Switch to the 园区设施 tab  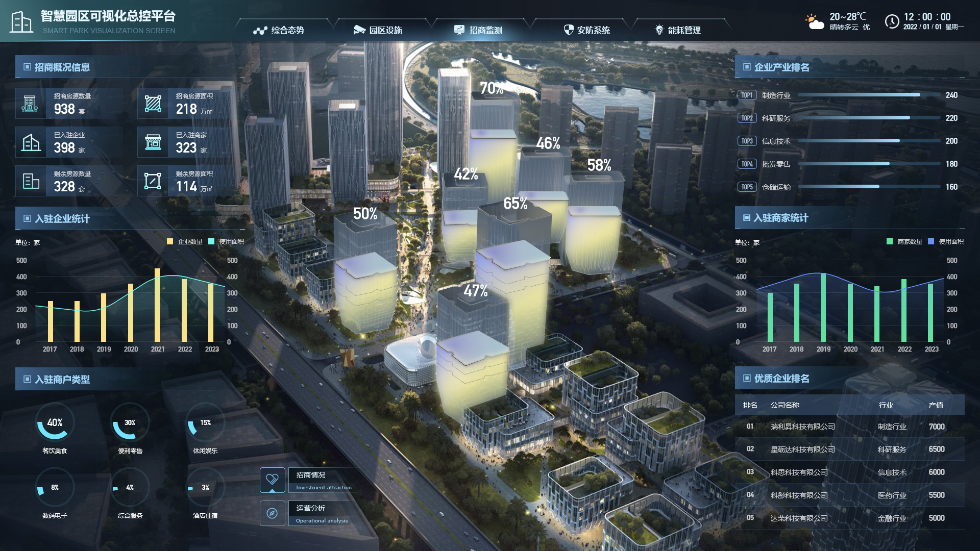click(x=378, y=30)
